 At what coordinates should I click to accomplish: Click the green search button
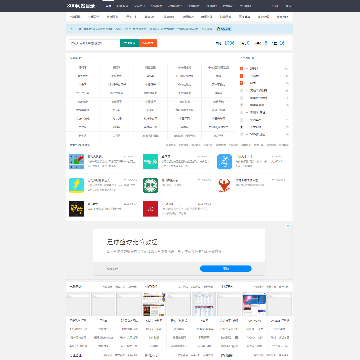click(x=129, y=43)
